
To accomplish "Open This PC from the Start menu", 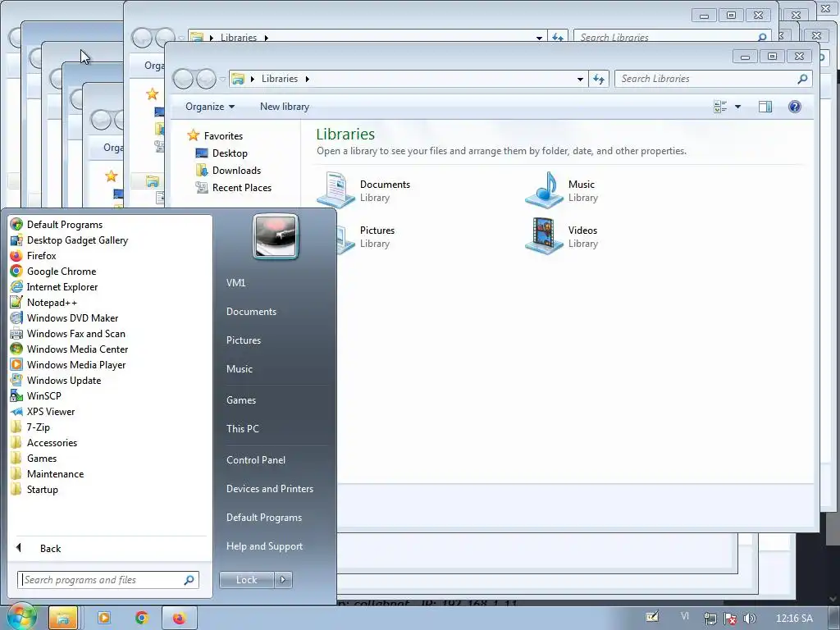I will (242, 428).
